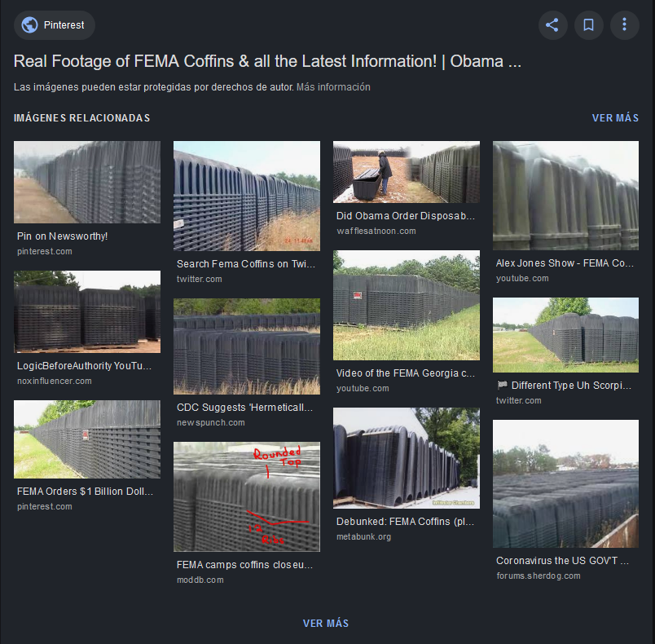Image resolution: width=655 pixels, height=644 pixels.
Task: Click IMÁGENES RELACIONADAS heading
Action: [81, 118]
